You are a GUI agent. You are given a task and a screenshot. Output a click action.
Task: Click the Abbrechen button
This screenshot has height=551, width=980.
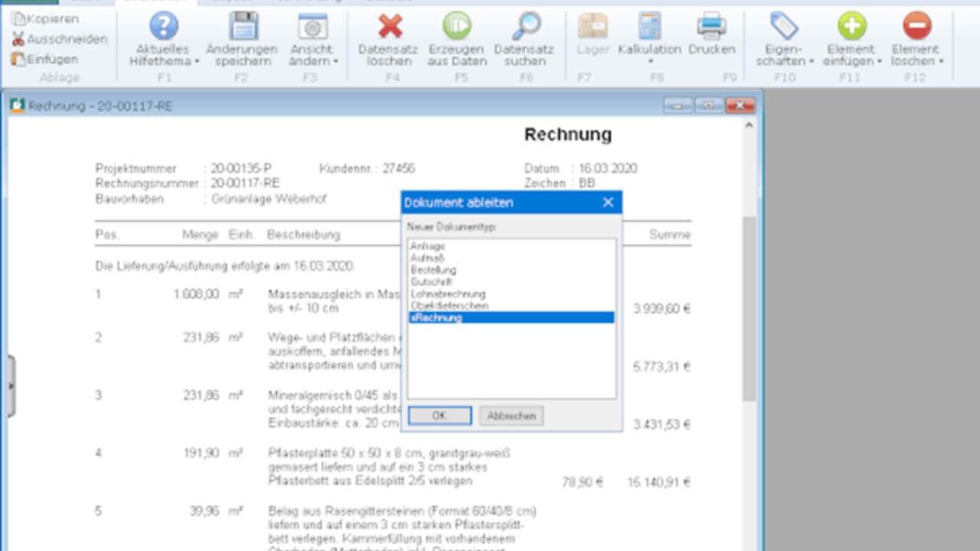tap(511, 416)
